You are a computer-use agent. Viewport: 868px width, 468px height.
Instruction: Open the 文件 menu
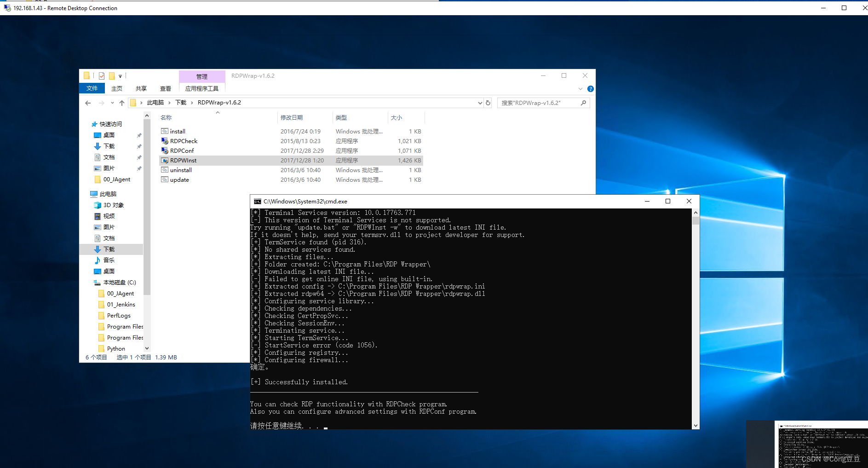[92, 88]
